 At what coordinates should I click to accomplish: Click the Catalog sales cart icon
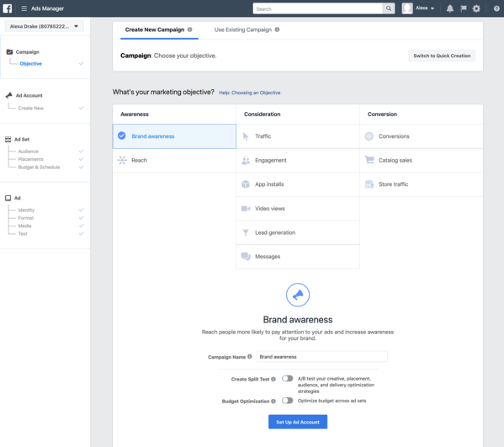coord(369,160)
